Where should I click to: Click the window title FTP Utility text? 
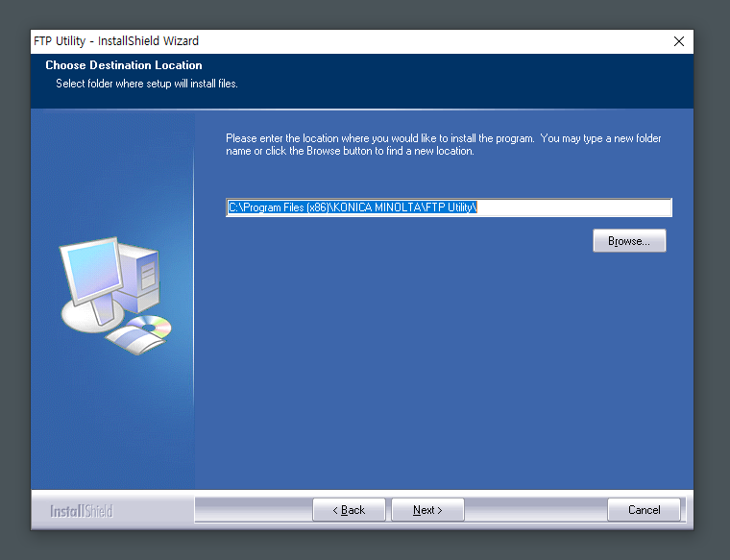(x=60, y=41)
